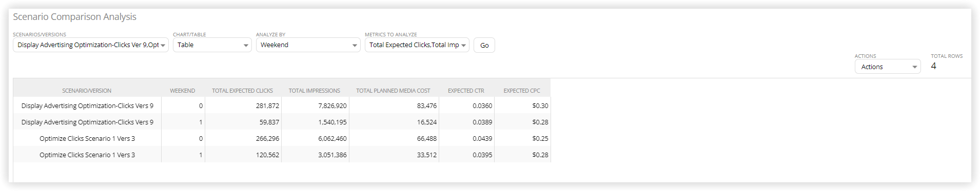The image size is (980, 191).
Task: Open the Scenarios/Versions dropdown
Action: [91, 45]
